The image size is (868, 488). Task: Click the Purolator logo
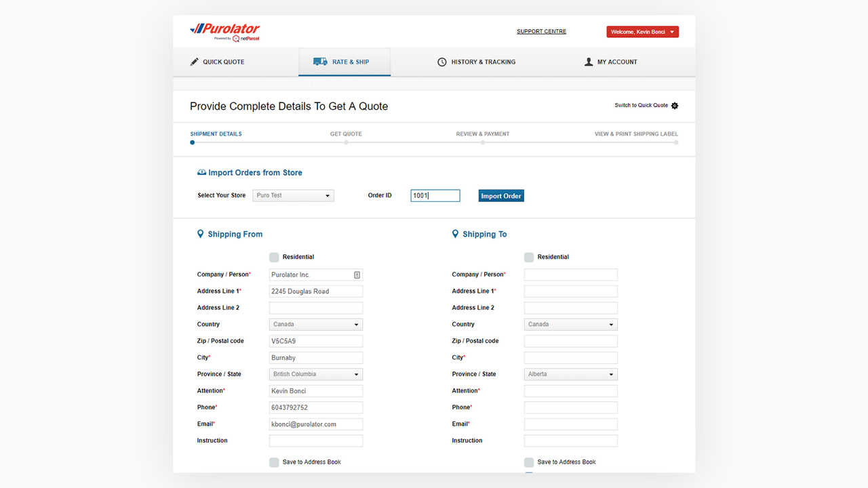click(x=225, y=32)
